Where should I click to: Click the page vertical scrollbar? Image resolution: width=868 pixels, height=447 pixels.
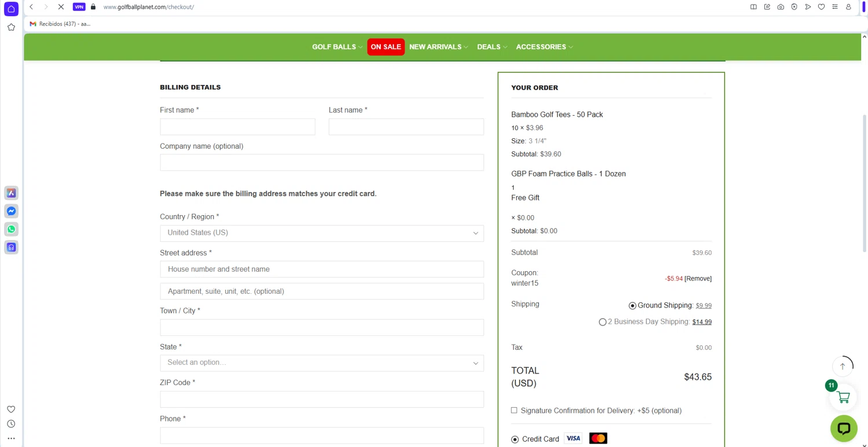tap(865, 182)
